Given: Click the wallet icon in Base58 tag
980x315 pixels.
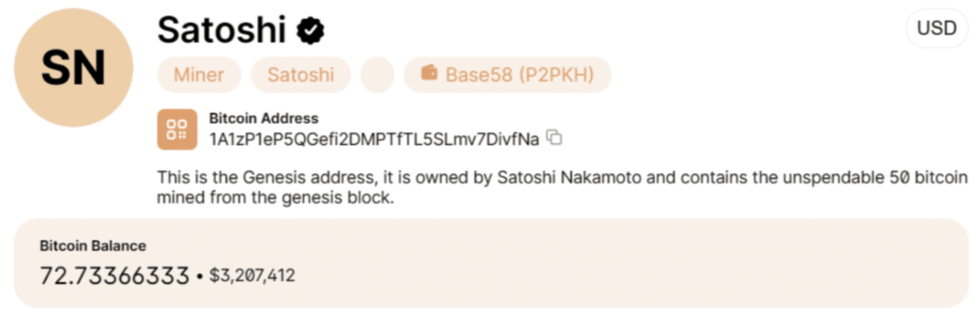Looking at the screenshot, I should click(x=429, y=74).
